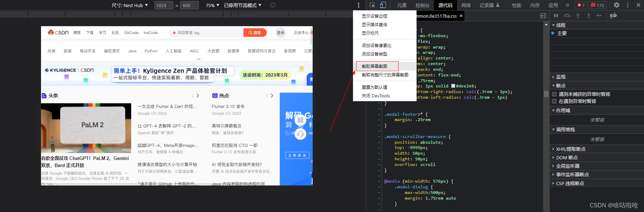This screenshot has width=644, height=212.
Task: Click the red errors counter showing 7
Action: 581,5
